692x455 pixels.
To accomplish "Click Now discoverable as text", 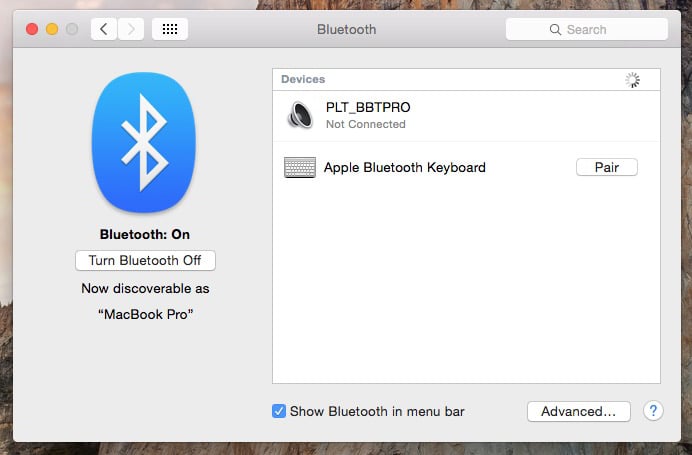I will pyautogui.click(x=145, y=289).
